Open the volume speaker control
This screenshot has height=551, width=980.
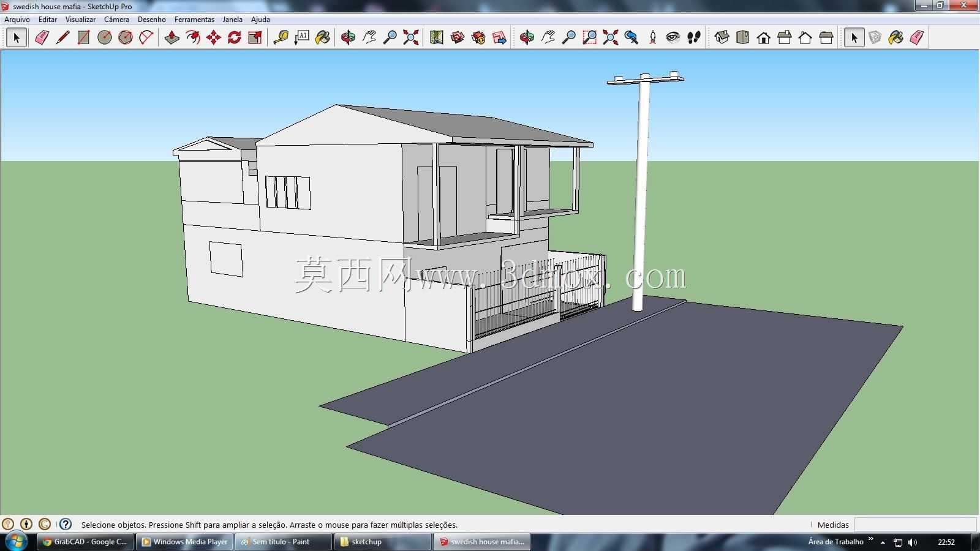tap(913, 542)
